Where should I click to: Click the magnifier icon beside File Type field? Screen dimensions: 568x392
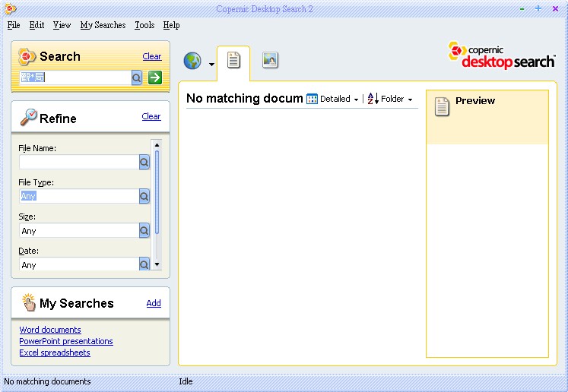tap(144, 196)
